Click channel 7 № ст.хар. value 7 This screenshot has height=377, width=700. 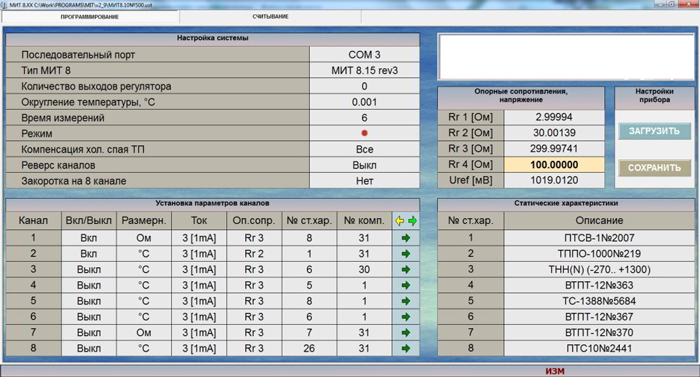(309, 332)
